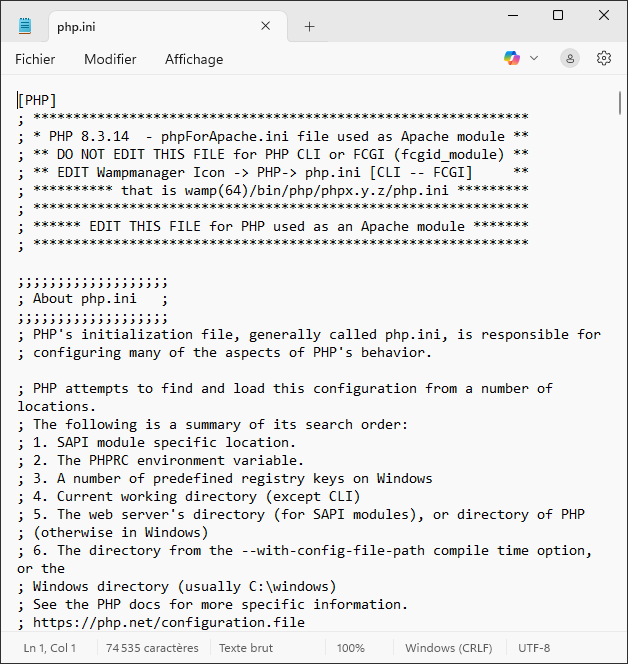628x664 pixels.
Task: Open the Affichage menu
Action: 194,59
